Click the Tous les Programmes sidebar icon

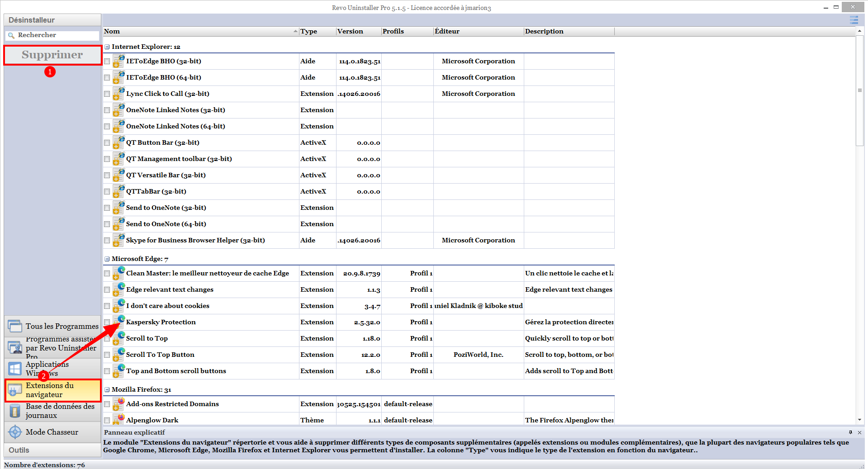pos(15,326)
